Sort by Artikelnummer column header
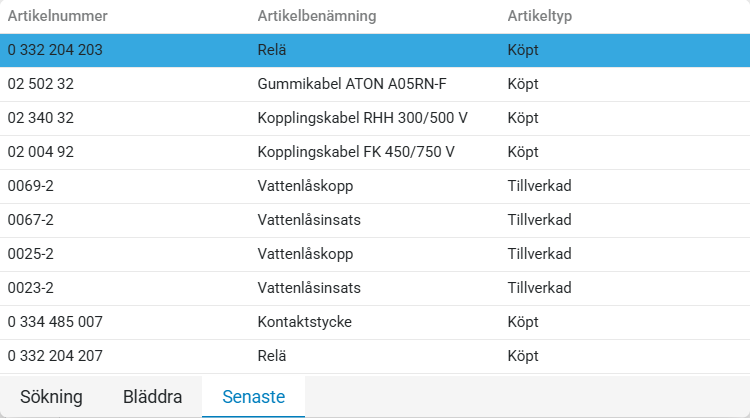Viewport: 750px width, 418px height. (x=57, y=16)
